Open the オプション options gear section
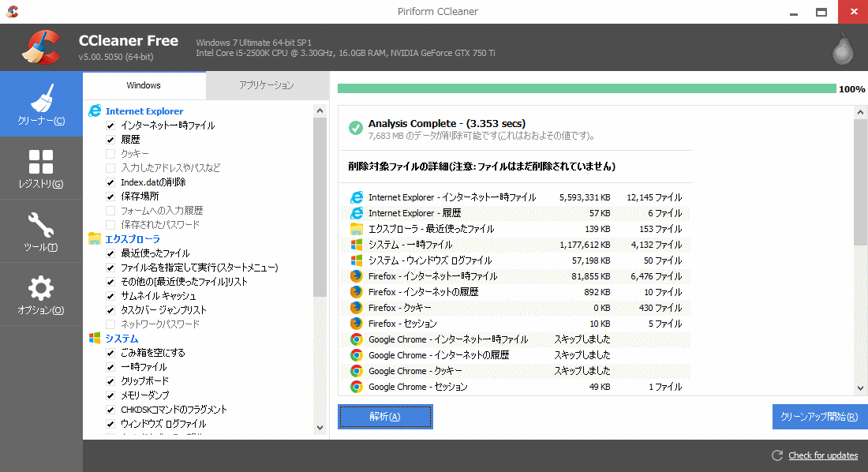 click(x=41, y=294)
